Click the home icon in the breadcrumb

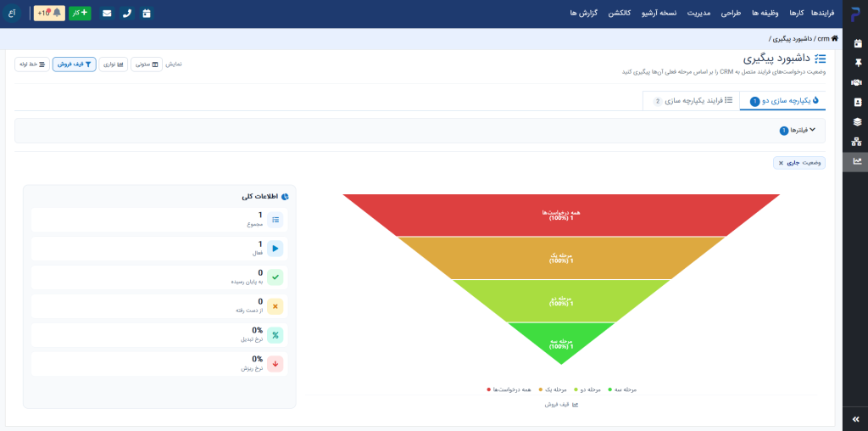(834, 39)
